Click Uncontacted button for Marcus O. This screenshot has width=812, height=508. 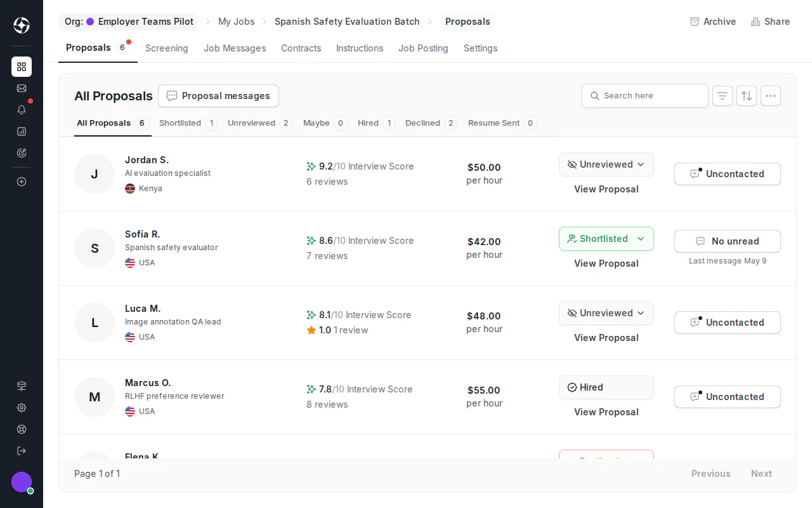[x=728, y=397]
